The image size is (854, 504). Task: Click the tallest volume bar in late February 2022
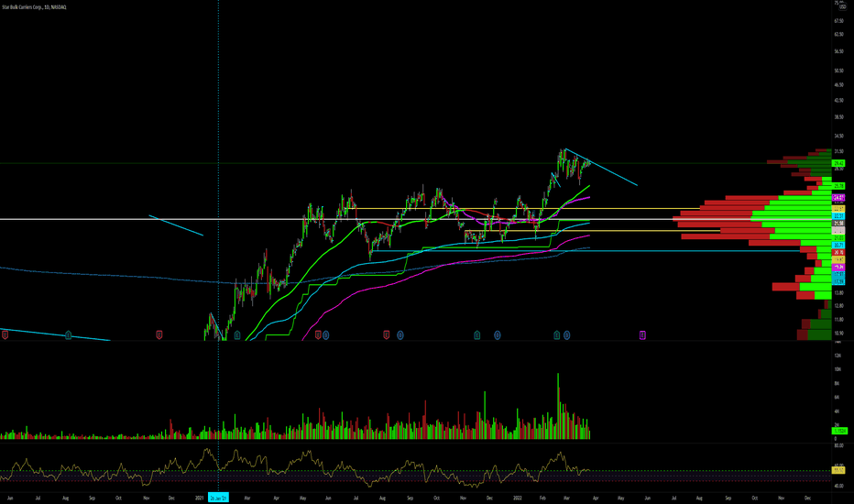point(558,406)
